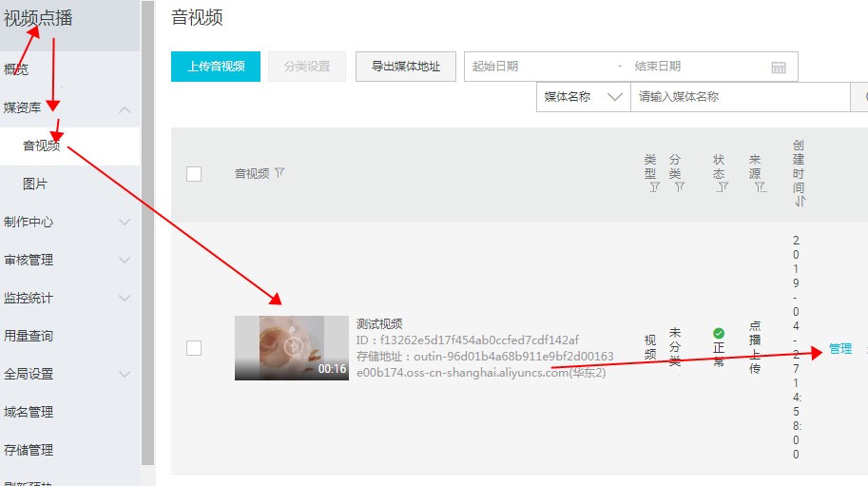The image size is (868, 486).
Task: Filter by 分类 column funnel icon
Action: pos(679,188)
